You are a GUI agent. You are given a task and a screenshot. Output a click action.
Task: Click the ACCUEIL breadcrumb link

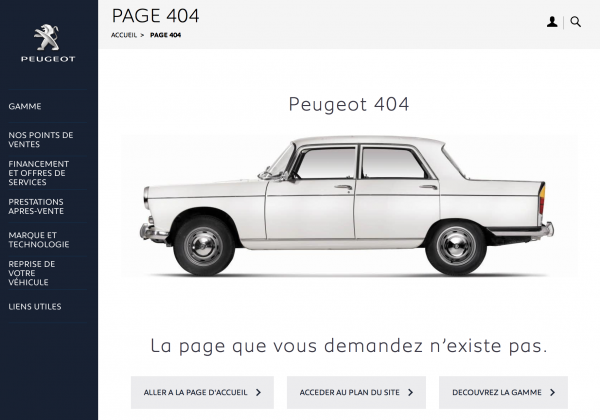coord(124,35)
